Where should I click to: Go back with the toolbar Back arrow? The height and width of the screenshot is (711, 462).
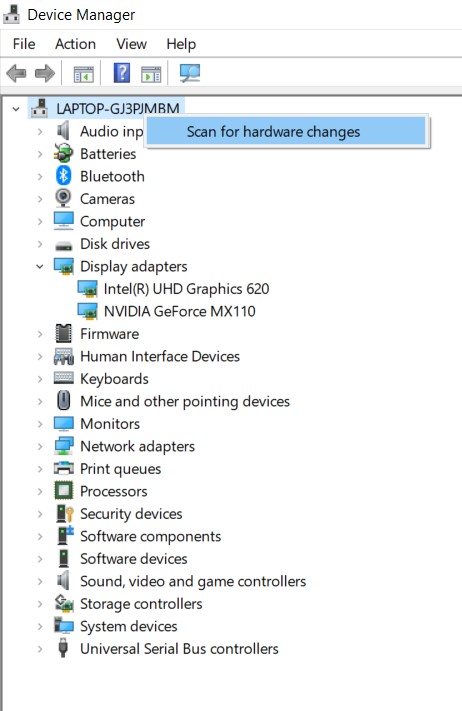tap(17, 73)
